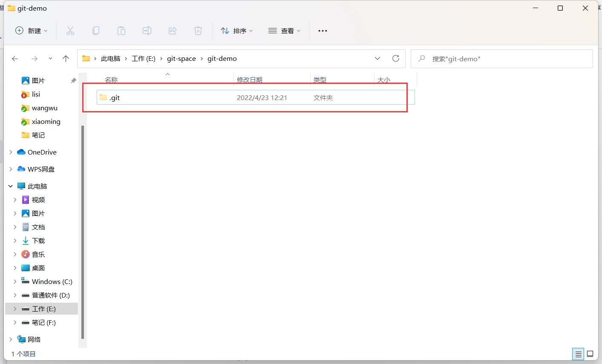Open the three-dots more options menu
The image size is (602, 364).
tap(323, 31)
